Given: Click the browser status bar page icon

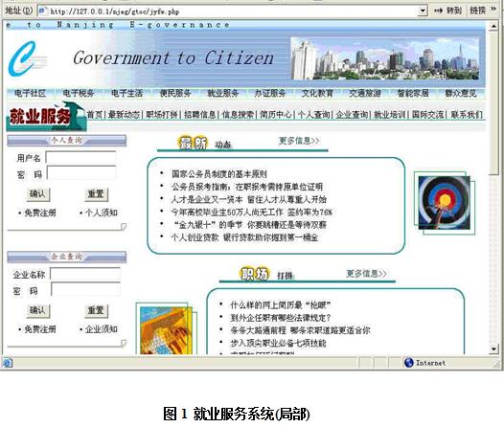Looking at the screenshot, I should [7, 363].
